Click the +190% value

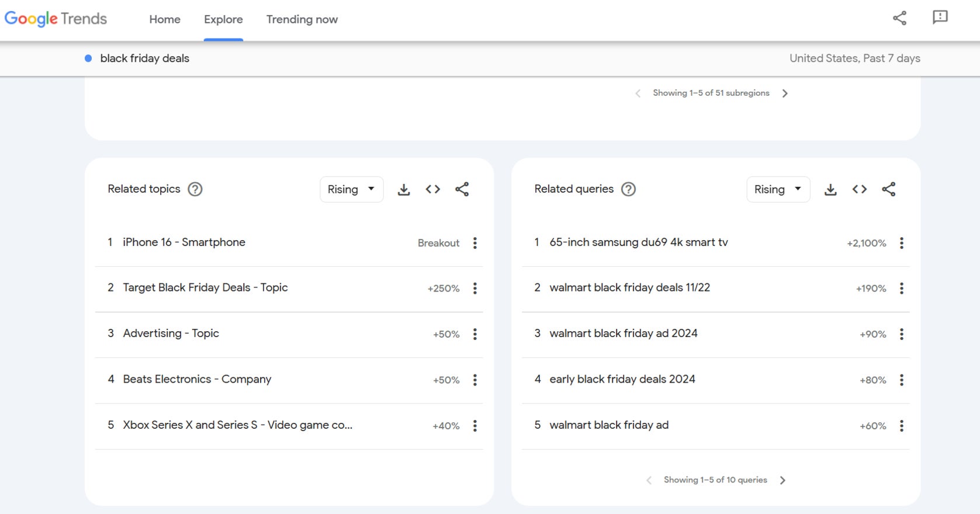click(871, 289)
